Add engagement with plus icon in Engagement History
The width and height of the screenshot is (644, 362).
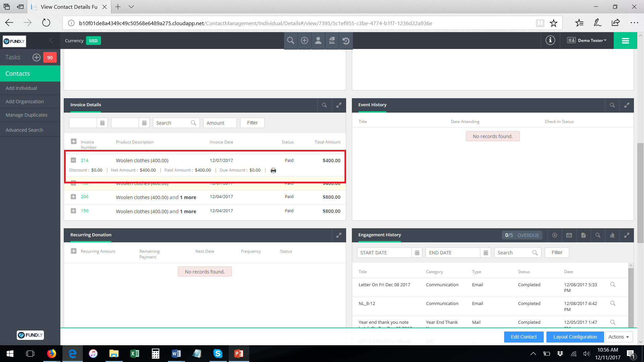pos(554,235)
